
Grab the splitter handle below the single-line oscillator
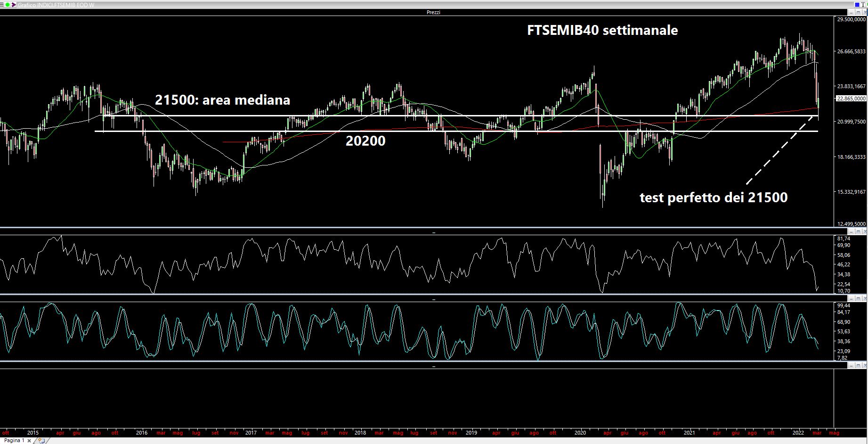[434, 299]
